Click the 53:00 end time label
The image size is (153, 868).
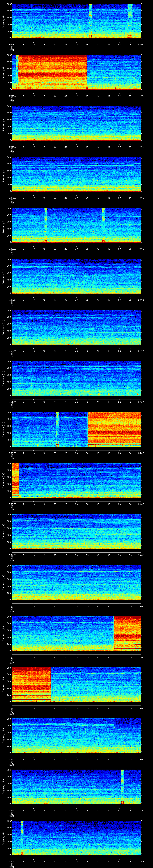(141, 453)
